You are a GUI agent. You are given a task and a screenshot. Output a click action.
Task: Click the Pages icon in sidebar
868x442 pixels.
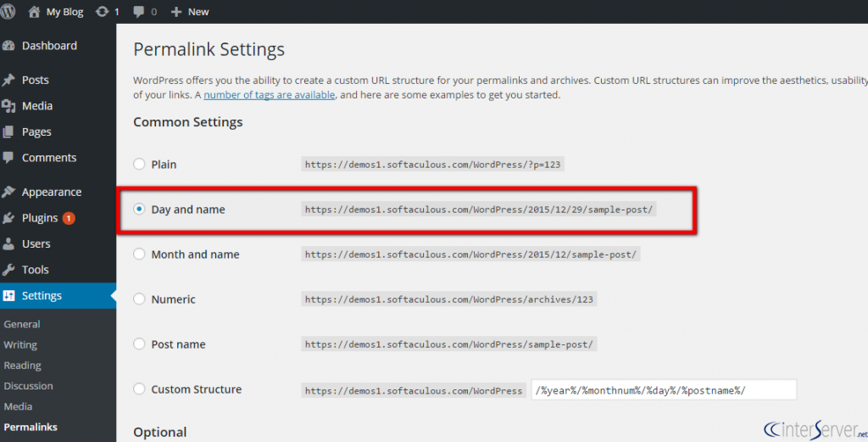pyautogui.click(x=8, y=131)
